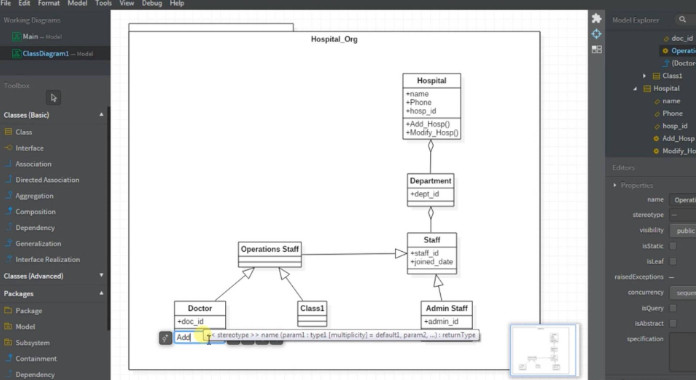Choose the Containment tool icon
The width and height of the screenshot is (696, 380).
coord(8,358)
